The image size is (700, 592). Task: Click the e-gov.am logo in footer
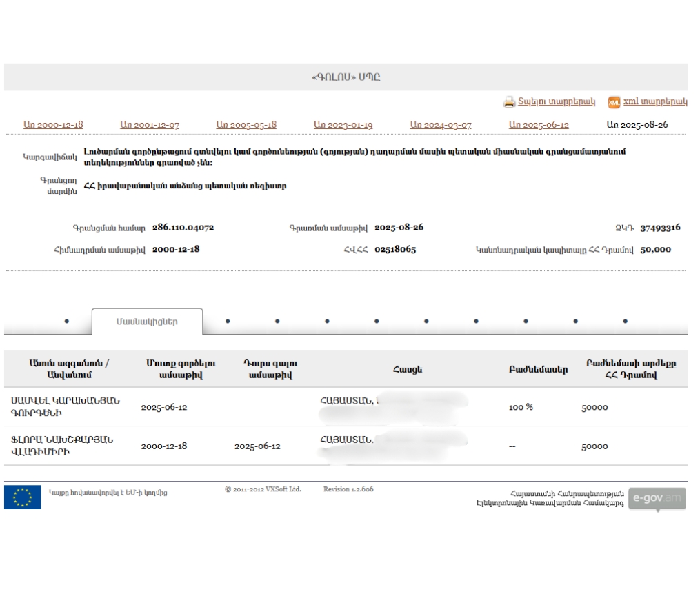click(657, 498)
